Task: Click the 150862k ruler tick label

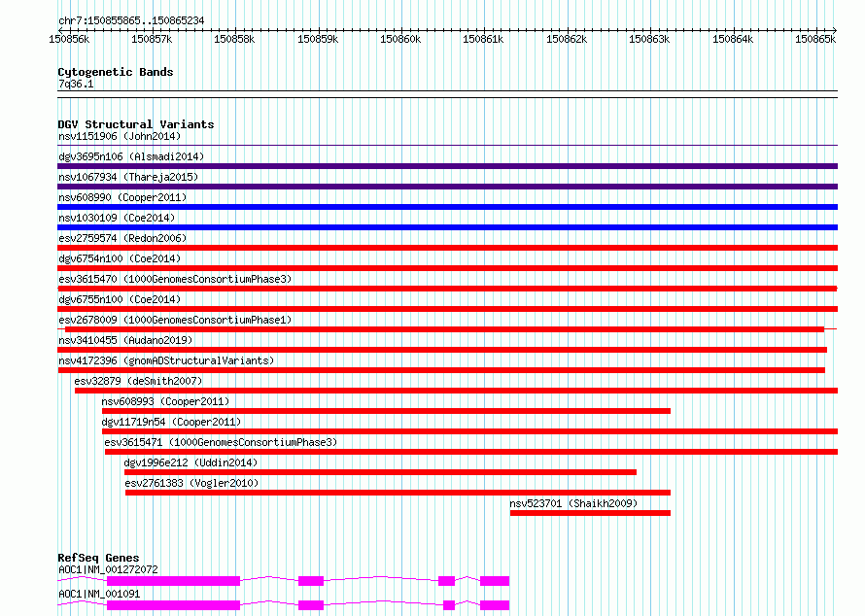Action: point(567,39)
